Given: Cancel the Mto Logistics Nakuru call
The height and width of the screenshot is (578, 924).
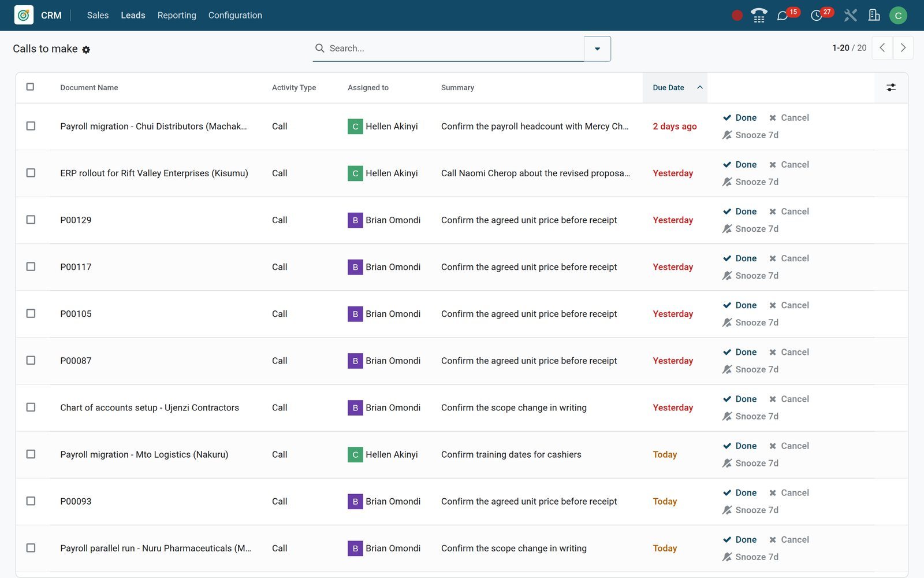Looking at the screenshot, I should (789, 446).
